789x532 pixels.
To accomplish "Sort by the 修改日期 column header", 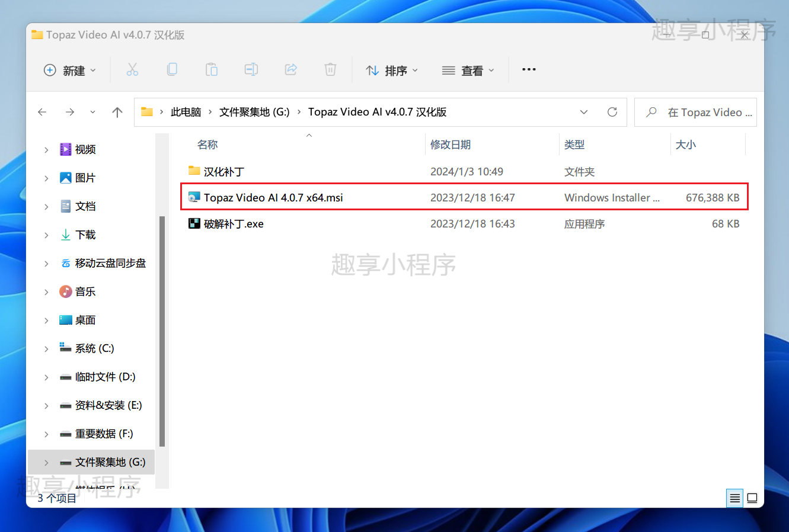I will 451,145.
